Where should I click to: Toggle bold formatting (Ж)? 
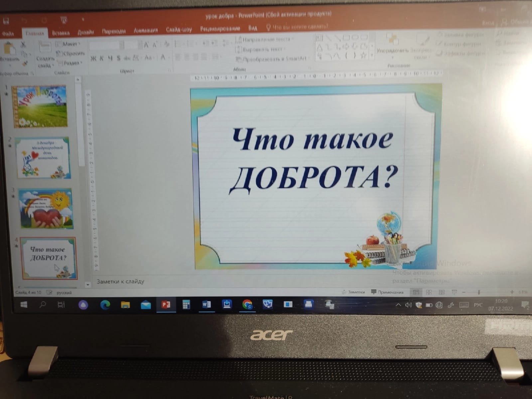[x=93, y=59]
